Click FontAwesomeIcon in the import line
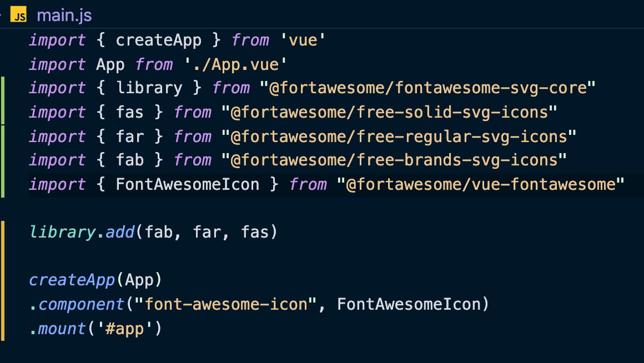Image resolution: width=644 pixels, height=363 pixels. 187,184
